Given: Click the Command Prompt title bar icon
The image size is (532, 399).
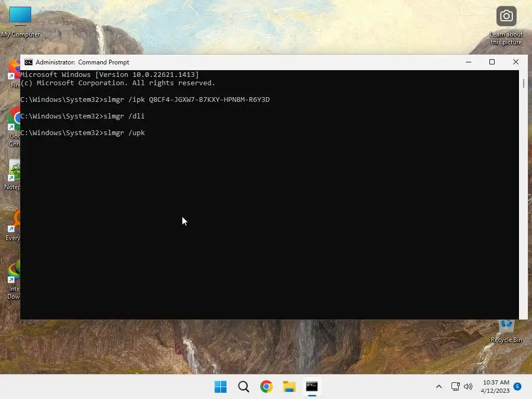Looking at the screenshot, I should click(29, 62).
